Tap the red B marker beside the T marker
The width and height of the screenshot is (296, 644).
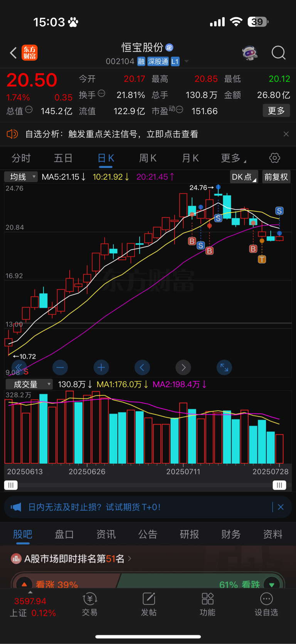tap(253, 249)
